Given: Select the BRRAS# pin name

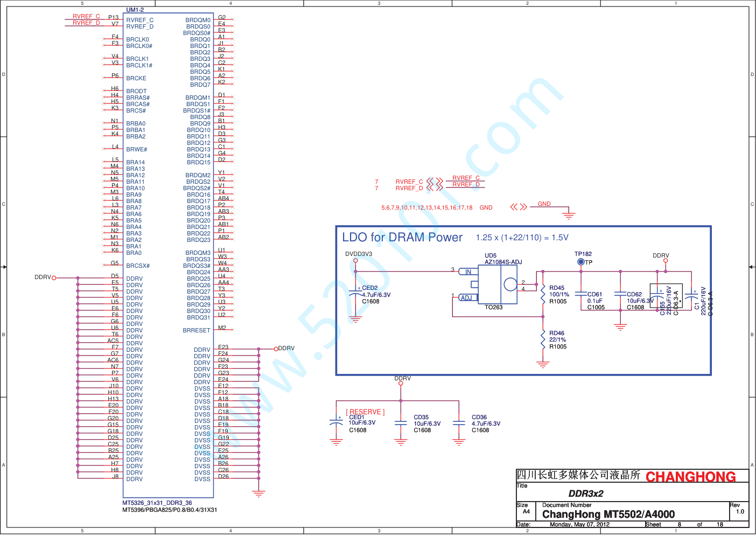Looking at the screenshot, I should (138, 98).
